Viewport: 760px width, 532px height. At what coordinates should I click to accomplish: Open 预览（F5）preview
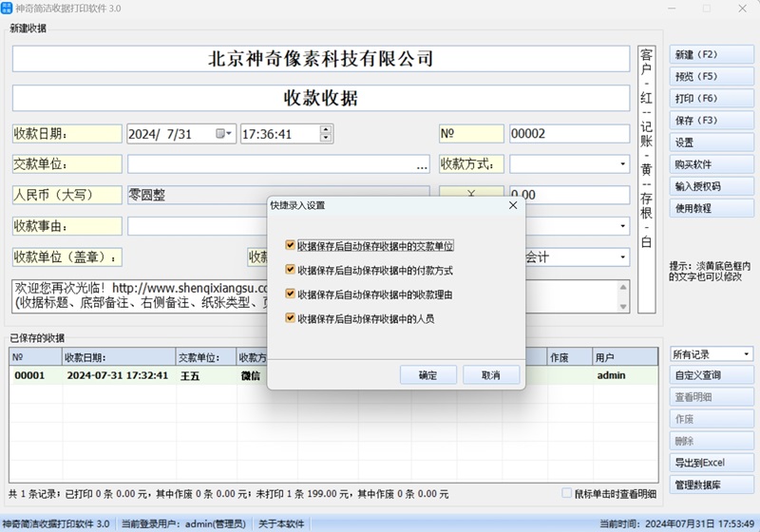(x=712, y=77)
